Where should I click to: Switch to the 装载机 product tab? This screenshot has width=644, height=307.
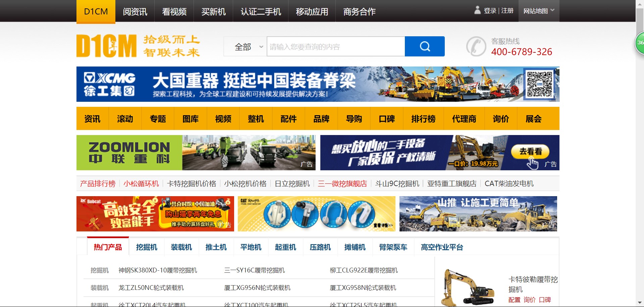tap(181, 247)
